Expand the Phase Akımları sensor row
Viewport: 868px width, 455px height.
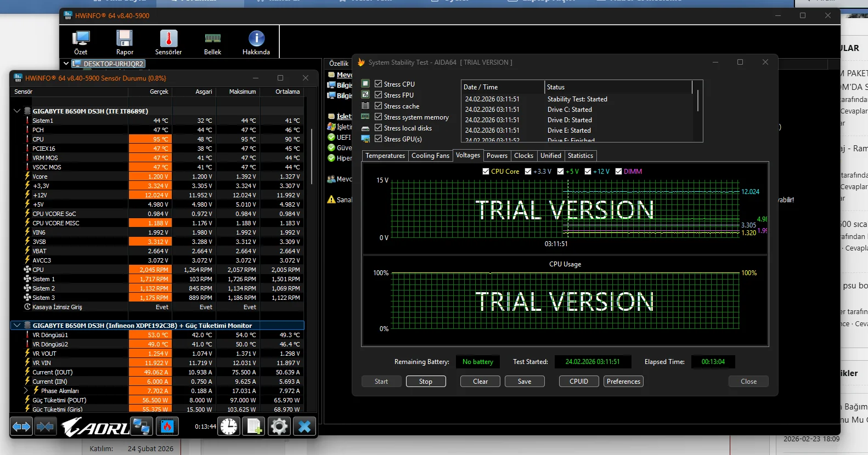click(x=26, y=391)
